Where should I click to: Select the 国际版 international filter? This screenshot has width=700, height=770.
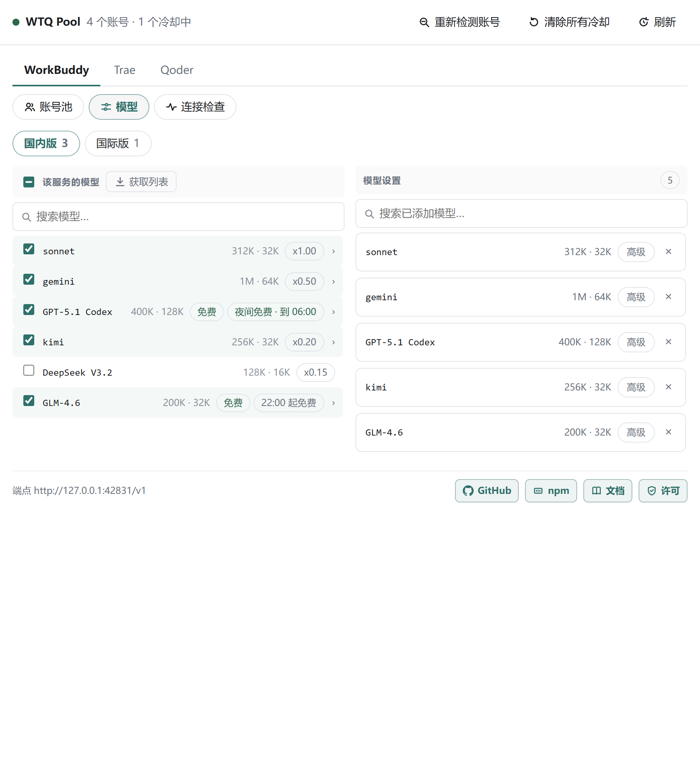point(118,143)
